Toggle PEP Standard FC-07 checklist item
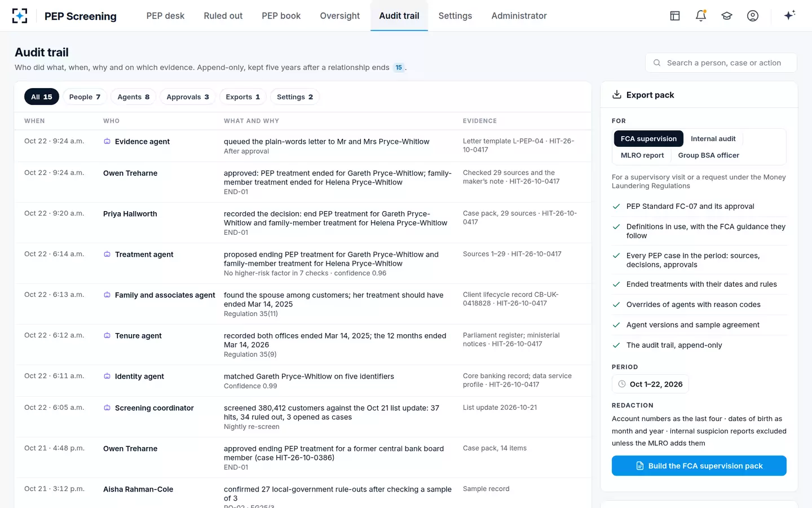The height and width of the screenshot is (508, 812). (699, 207)
